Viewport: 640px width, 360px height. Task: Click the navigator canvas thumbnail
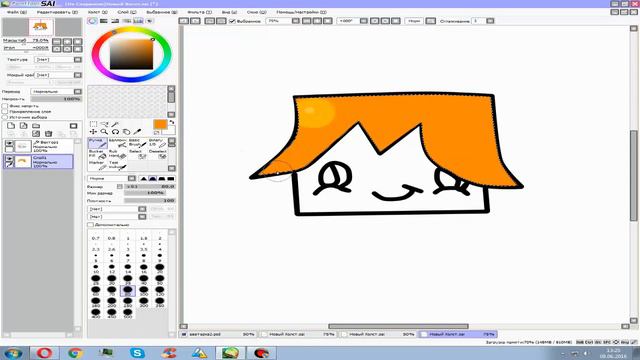(42, 27)
